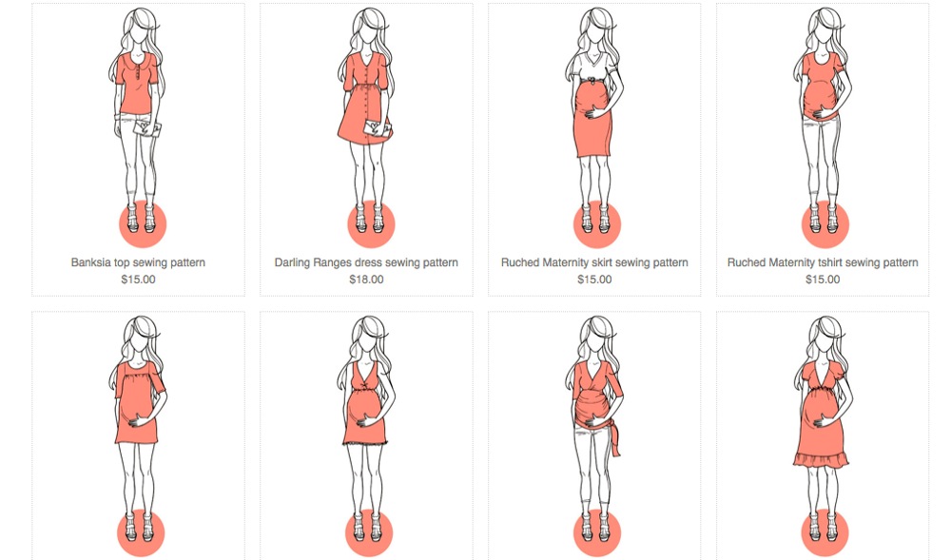951x560 pixels.
Task: Open the wrap top with tie sash illustration
Action: [x=594, y=436]
